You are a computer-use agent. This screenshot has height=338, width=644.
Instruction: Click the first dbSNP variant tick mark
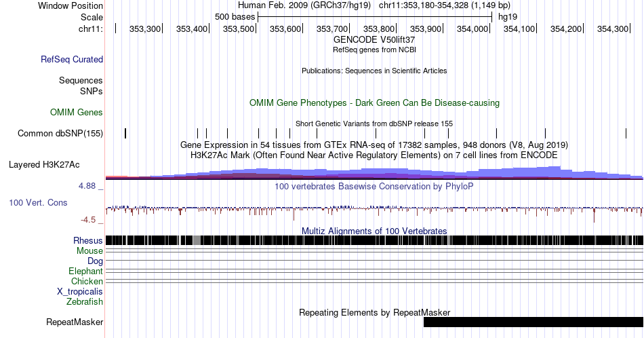point(125,133)
